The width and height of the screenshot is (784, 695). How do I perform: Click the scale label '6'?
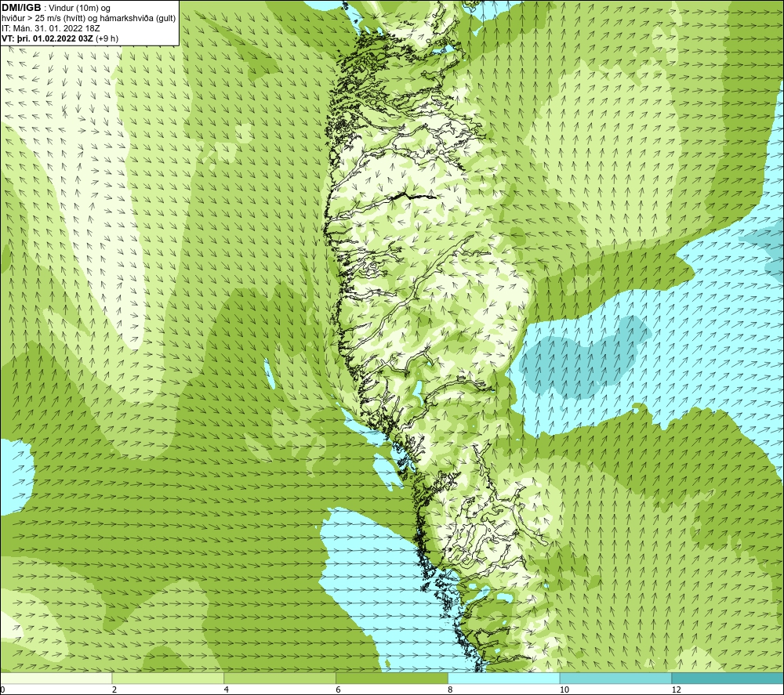tap(339, 690)
